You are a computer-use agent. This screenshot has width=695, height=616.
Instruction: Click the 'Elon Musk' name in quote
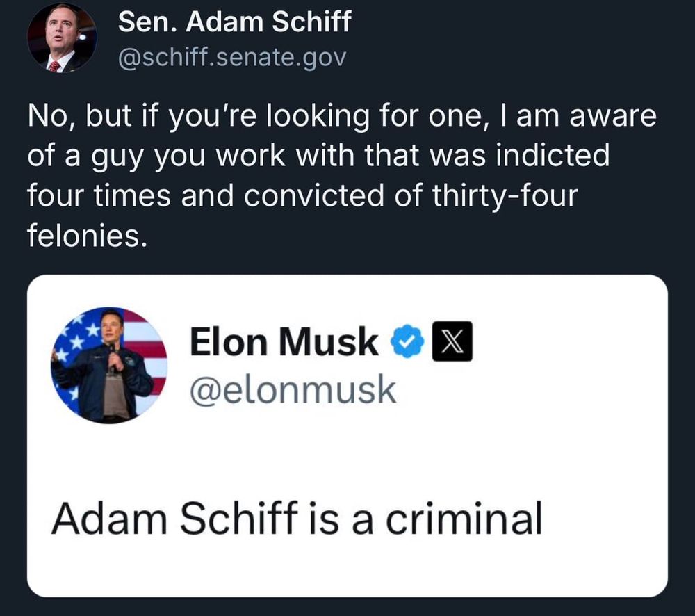coord(284,342)
